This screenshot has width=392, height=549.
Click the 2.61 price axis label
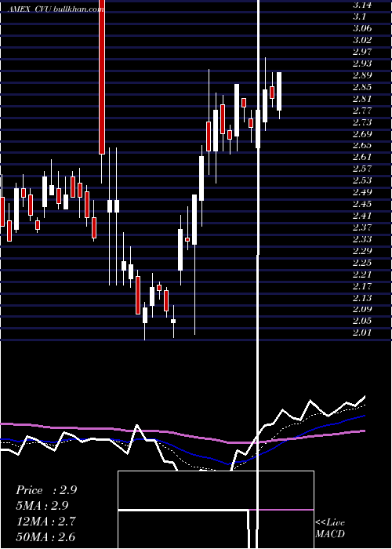[362, 157]
